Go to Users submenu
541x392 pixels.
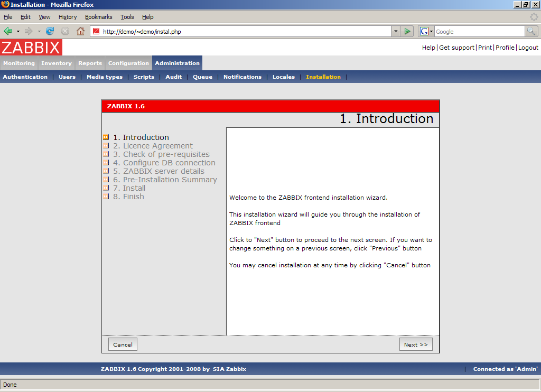pyautogui.click(x=67, y=77)
